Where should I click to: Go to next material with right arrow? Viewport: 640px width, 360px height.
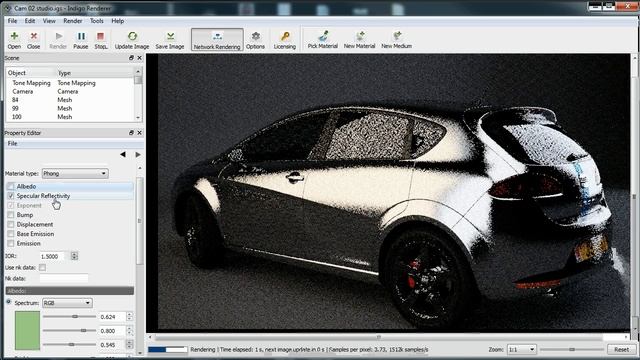click(x=138, y=154)
